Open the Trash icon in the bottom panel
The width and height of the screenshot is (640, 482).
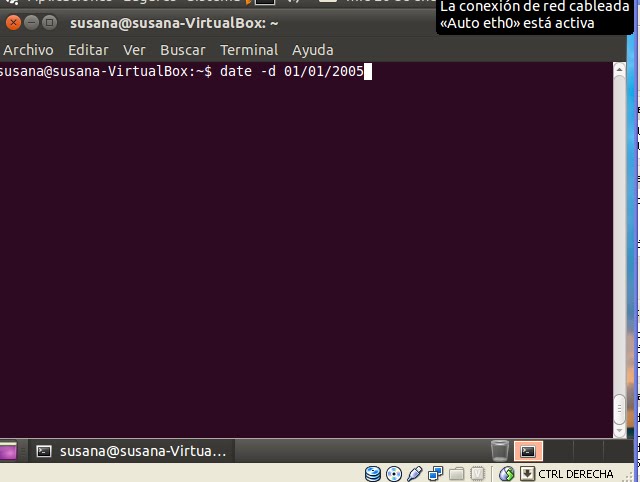point(500,451)
